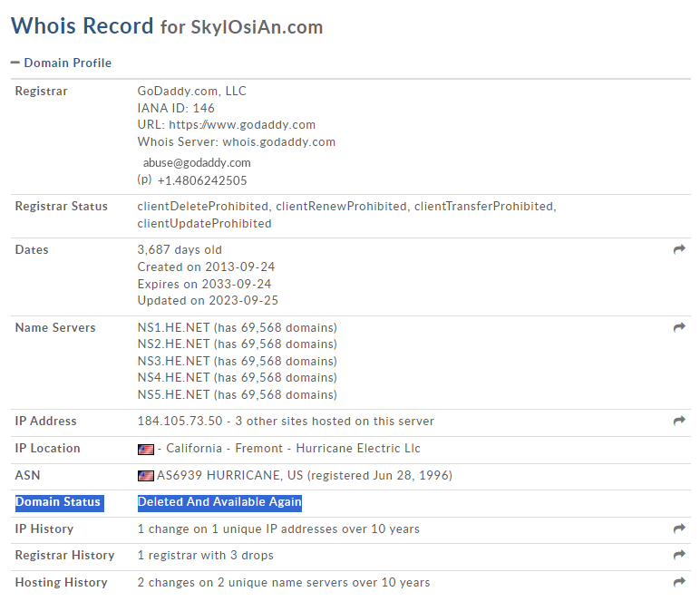This screenshot has width=700, height=611.
Task: Click the Updated on 2023-09-25 date
Action: (208, 301)
